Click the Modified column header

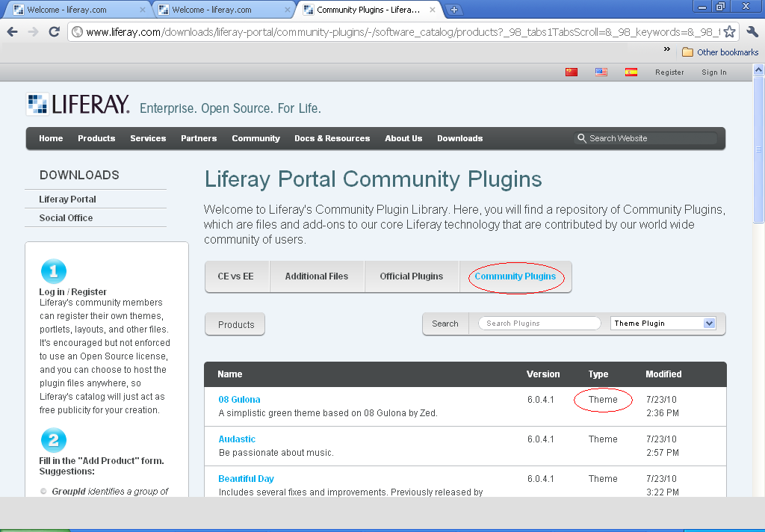663,374
